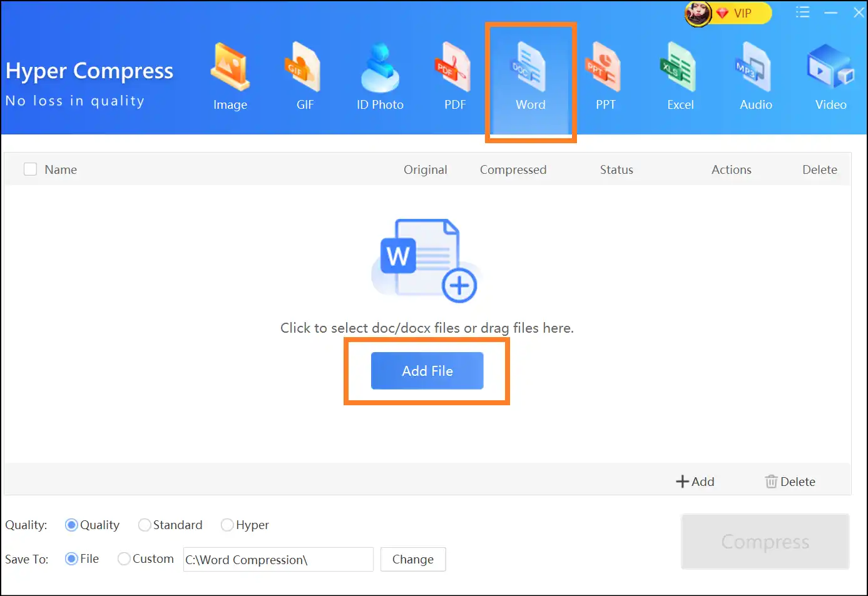Click the blue Add File button
The width and height of the screenshot is (868, 596).
tap(427, 371)
